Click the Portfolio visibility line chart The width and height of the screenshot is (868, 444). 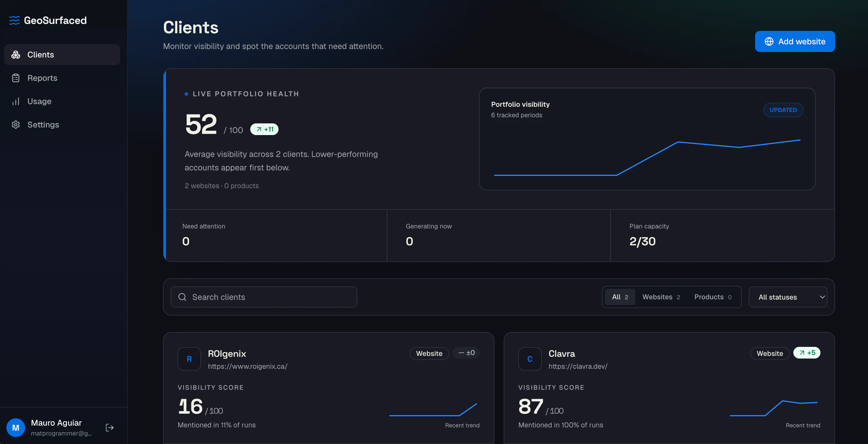(647, 158)
